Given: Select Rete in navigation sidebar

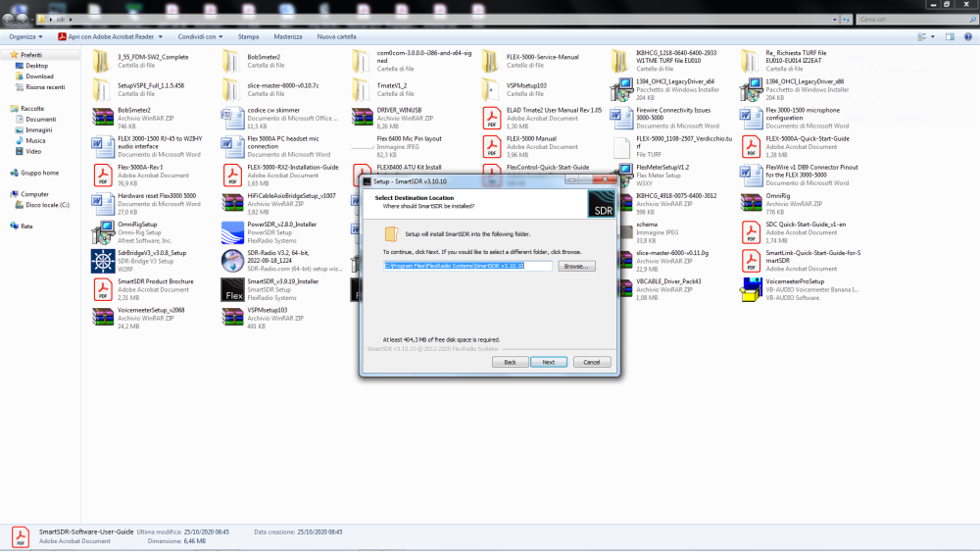Looking at the screenshot, I should click(x=26, y=227).
